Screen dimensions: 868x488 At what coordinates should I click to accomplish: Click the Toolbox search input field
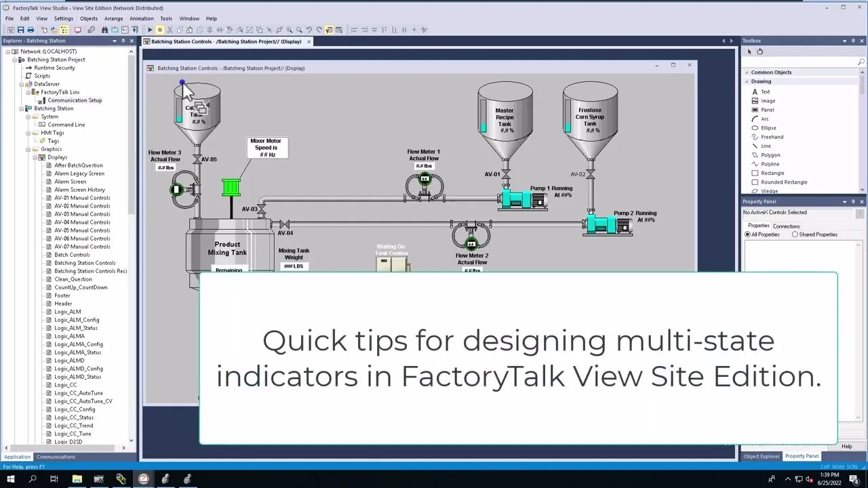(800, 62)
